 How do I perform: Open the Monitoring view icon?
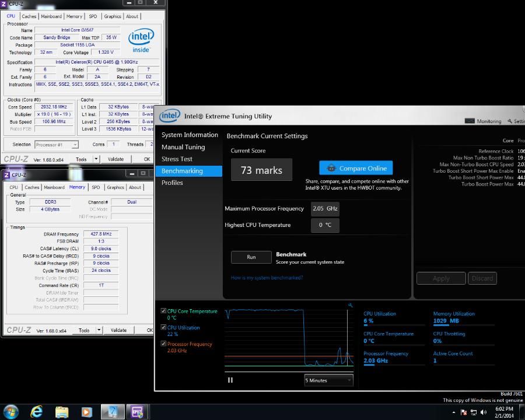tap(470, 121)
